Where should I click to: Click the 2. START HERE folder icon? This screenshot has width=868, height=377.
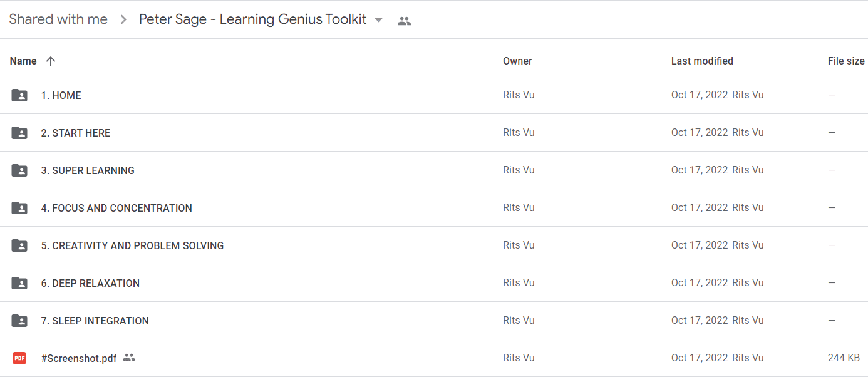pyautogui.click(x=19, y=133)
